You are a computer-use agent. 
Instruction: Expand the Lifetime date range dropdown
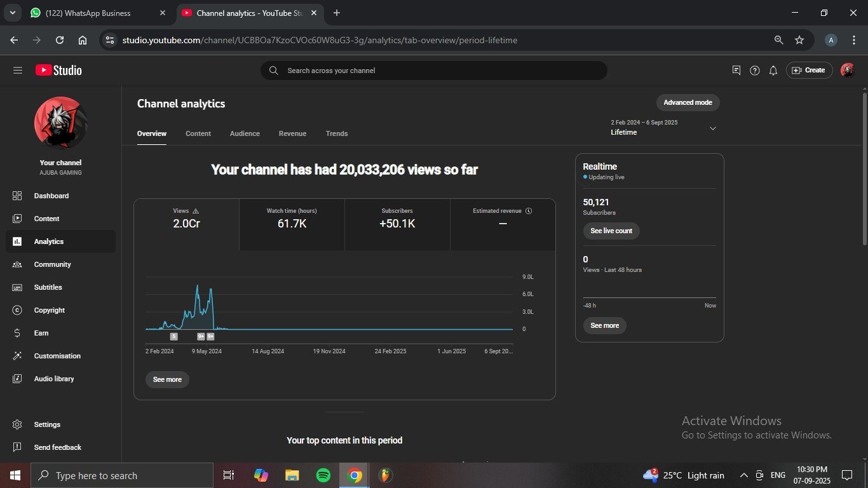click(x=712, y=128)
